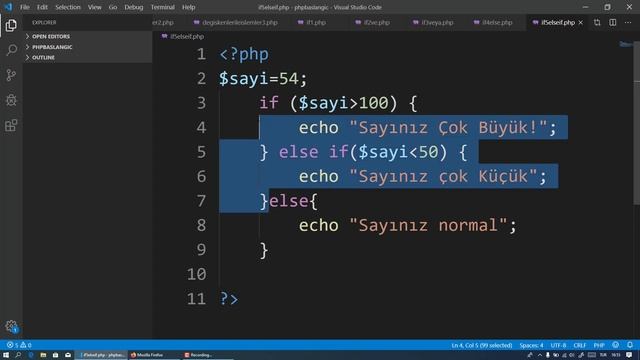Change encoding via UTF-8 status
640x360 pixels.
click(x=558, y=345)
